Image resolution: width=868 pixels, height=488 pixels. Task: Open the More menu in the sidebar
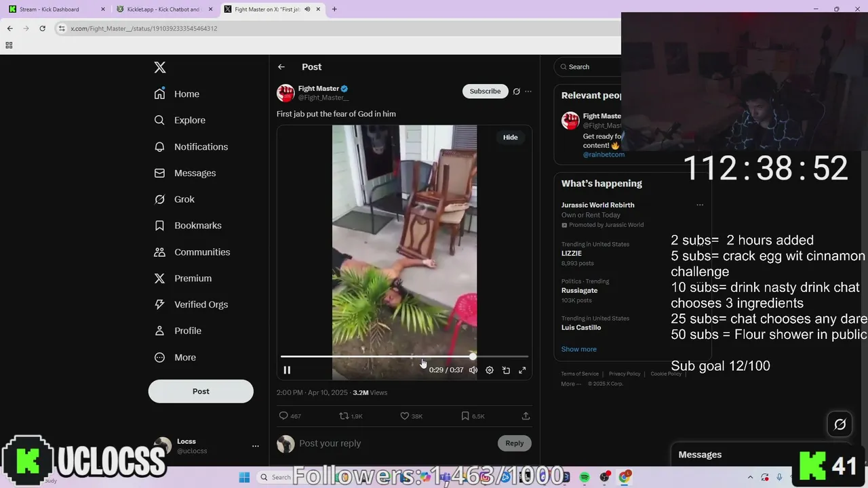pos(174,357)
